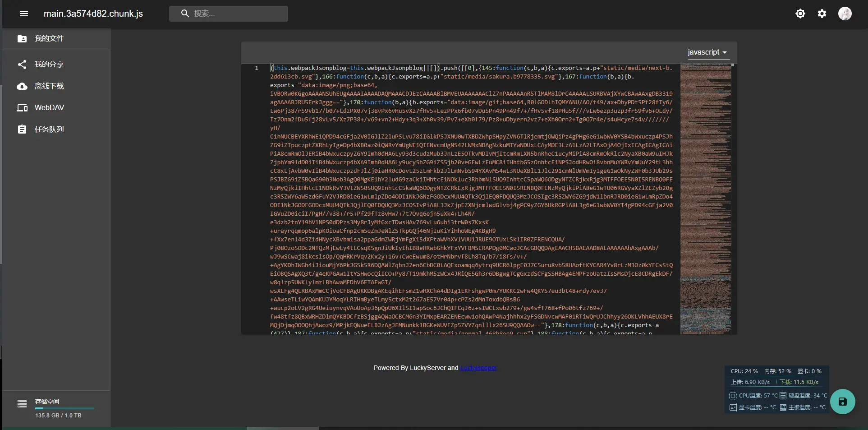Click line number 1 in gutter
The width and height of the screenshot is (868, 430).
click(257, 68)
